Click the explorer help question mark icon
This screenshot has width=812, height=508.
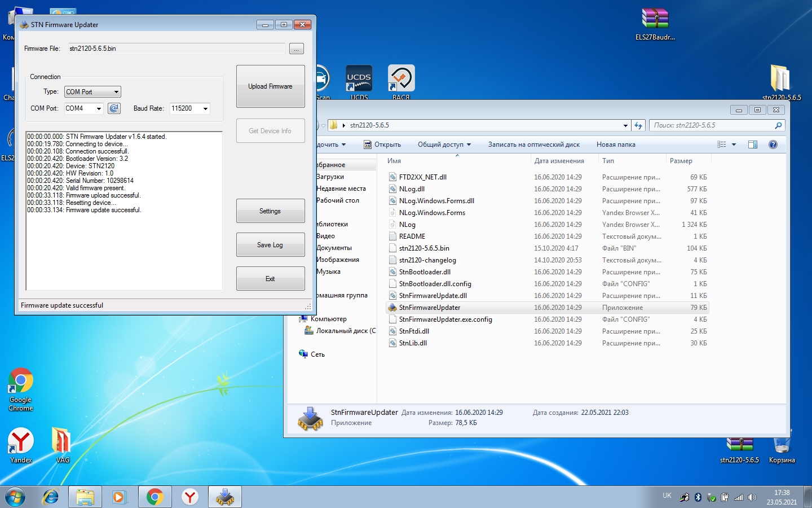coord(773,144)
